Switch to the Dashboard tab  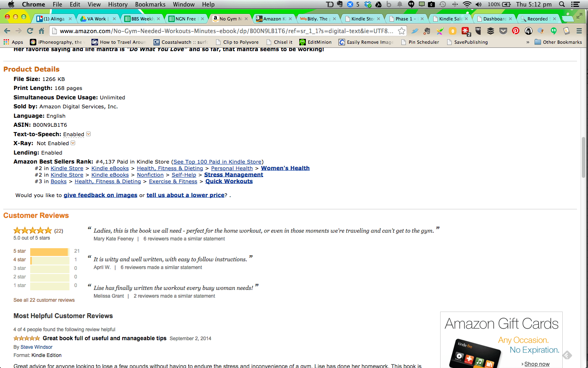pos(494,19)
